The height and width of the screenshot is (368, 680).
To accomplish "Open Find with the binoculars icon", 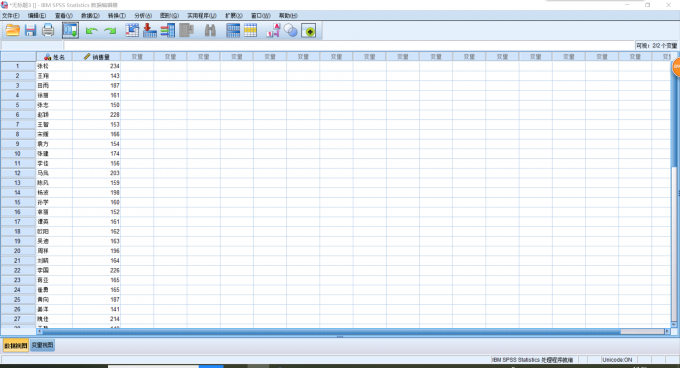I will (210, 31).
